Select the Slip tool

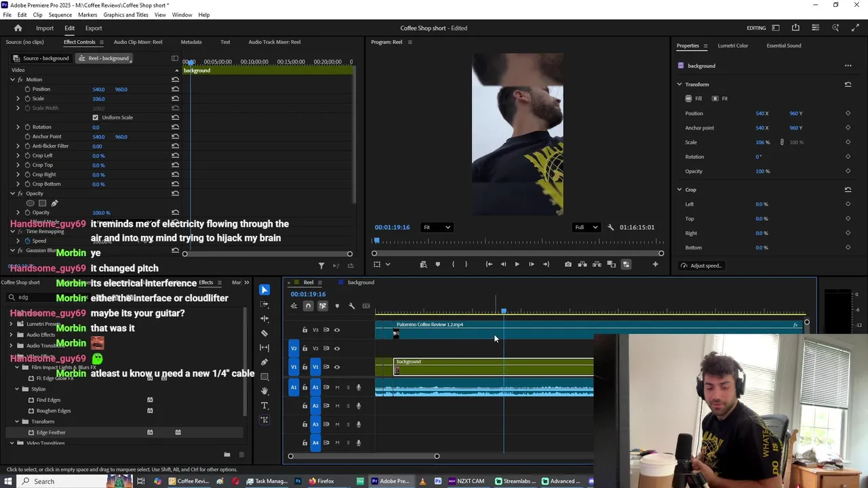coord(264,348)
